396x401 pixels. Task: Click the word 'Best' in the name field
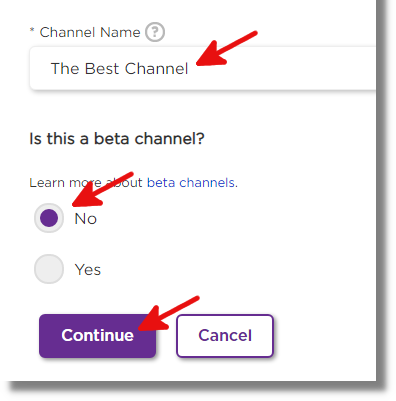[102, 69]
